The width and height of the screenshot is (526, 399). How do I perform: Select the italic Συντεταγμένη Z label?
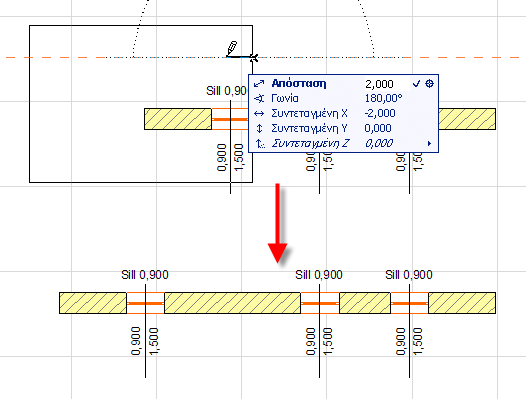click(310, 143)
